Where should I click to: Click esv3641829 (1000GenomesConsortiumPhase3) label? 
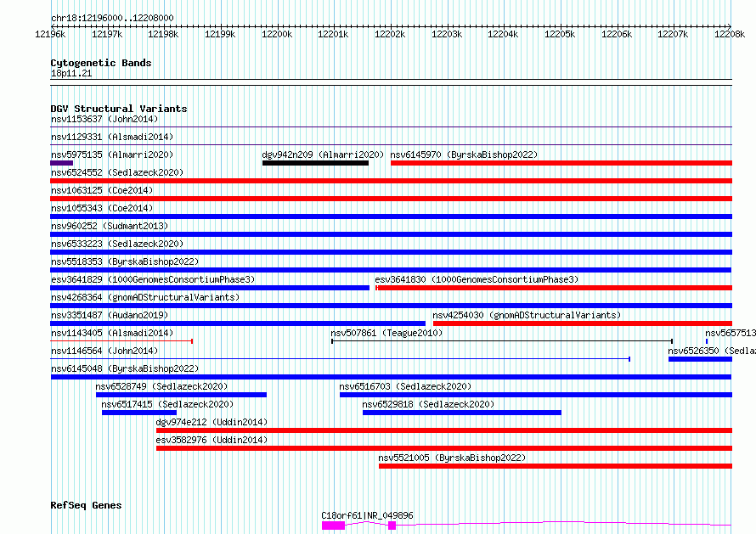tap(153, 279)
